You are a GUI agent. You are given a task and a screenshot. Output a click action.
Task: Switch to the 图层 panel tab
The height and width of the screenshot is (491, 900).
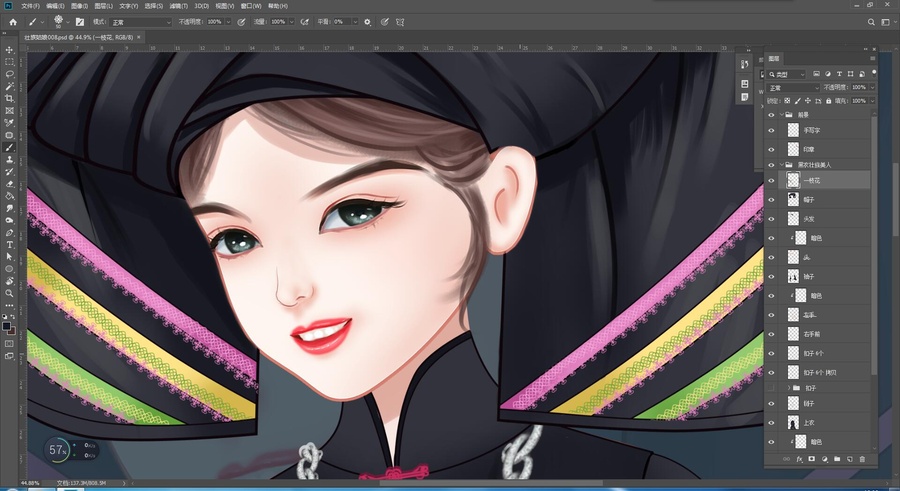coord(774,59)
